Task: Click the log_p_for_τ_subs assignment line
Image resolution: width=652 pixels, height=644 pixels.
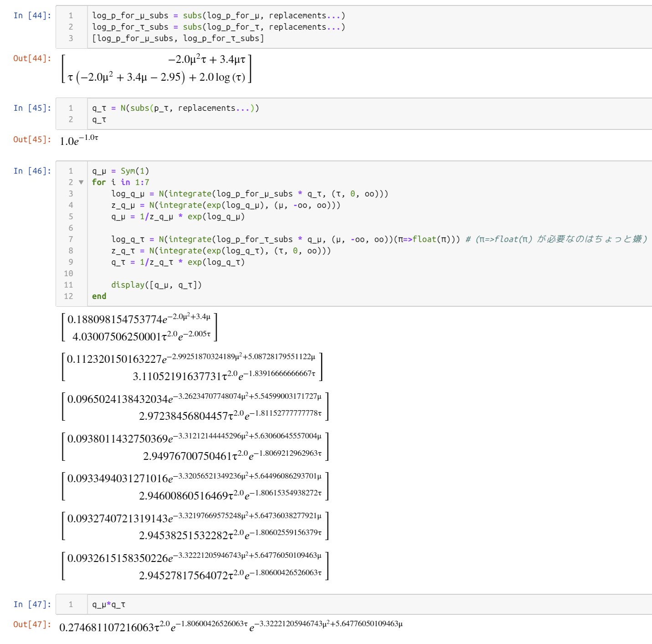Action: pos(219,27)
